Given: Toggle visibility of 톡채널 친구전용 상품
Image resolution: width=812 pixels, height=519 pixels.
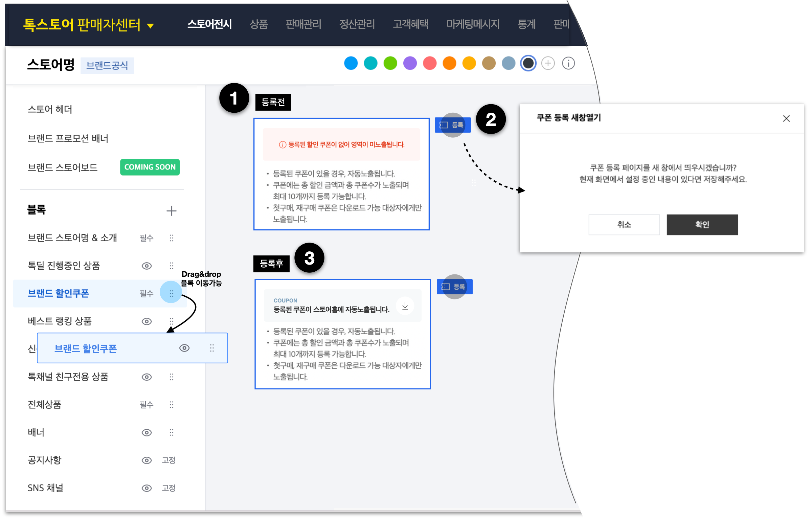Looking at the screenshot, I should point(146,377).
